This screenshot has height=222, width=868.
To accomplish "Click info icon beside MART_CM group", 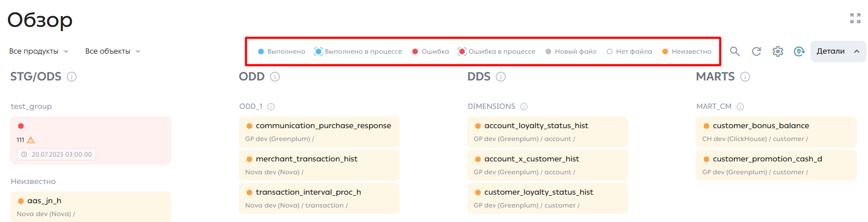I will coord(740,107).
